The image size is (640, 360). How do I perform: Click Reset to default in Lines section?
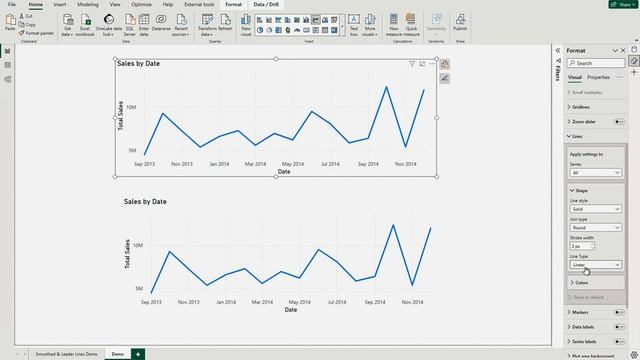coord(586,297)
